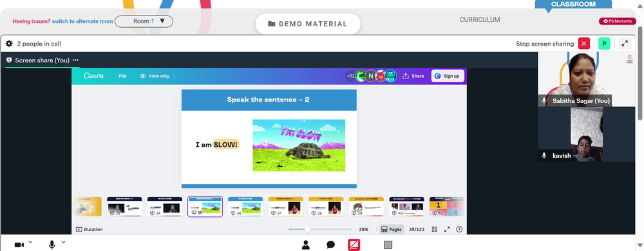644x251 pixels.
Task: Switch to the CLASSROOM tab
Action: [573, 4]
